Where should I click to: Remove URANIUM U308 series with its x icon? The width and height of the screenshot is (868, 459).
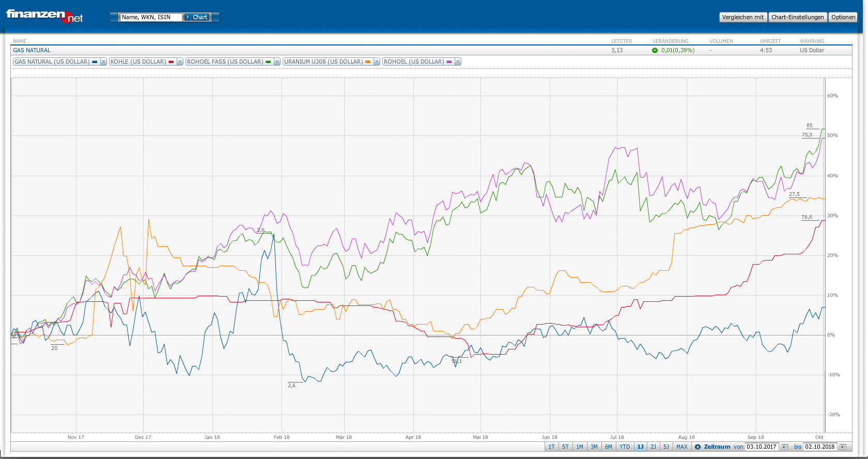coord(377,62)
